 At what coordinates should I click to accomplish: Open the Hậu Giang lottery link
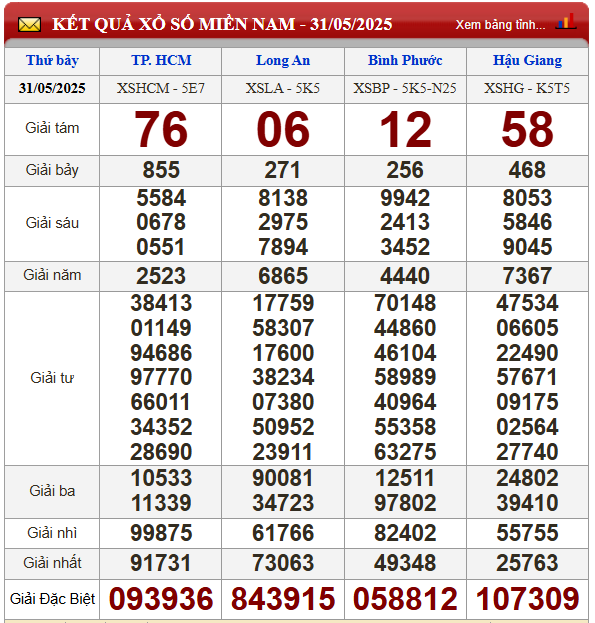527,60
